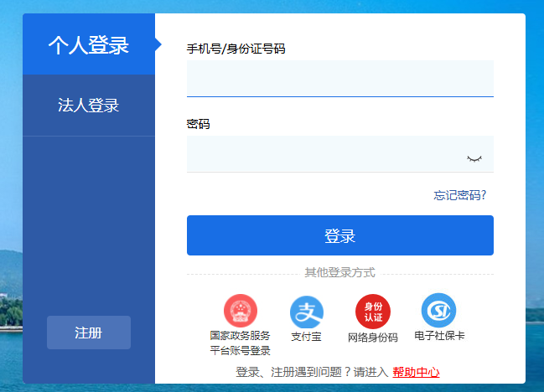Open the red 帮助中心 link
The height and width of the screenshot is (392, 544).
(416, 372)
